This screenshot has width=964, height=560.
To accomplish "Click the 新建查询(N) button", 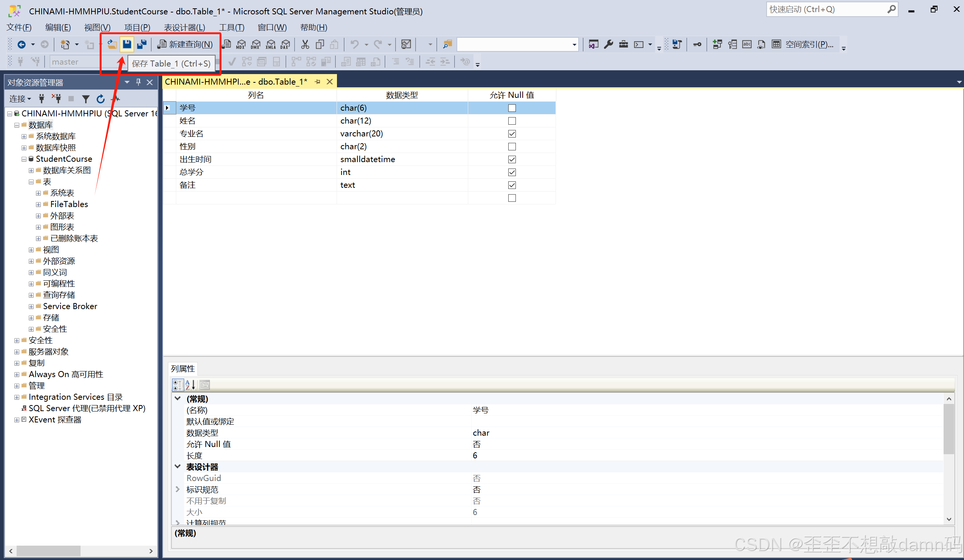I will [186, 44].
